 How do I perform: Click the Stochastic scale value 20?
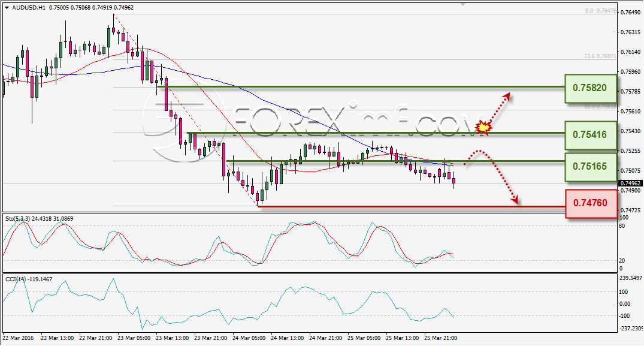[x=622, y=260]
